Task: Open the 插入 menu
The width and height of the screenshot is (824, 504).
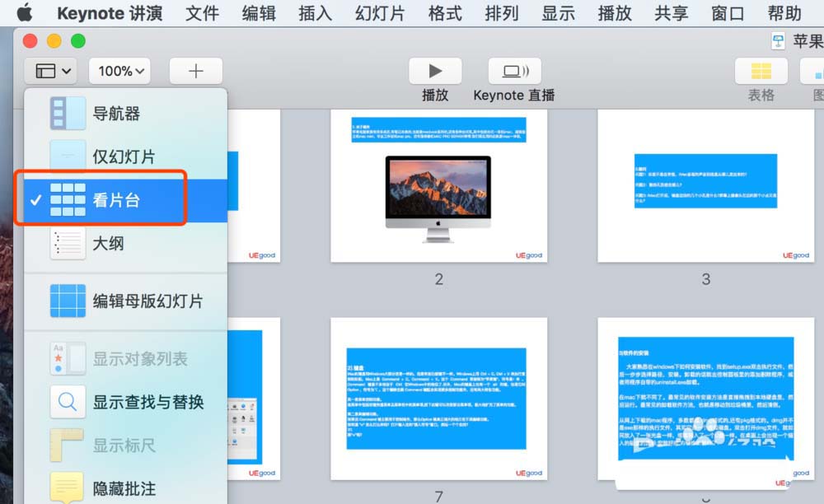Action: click(316, 13)
